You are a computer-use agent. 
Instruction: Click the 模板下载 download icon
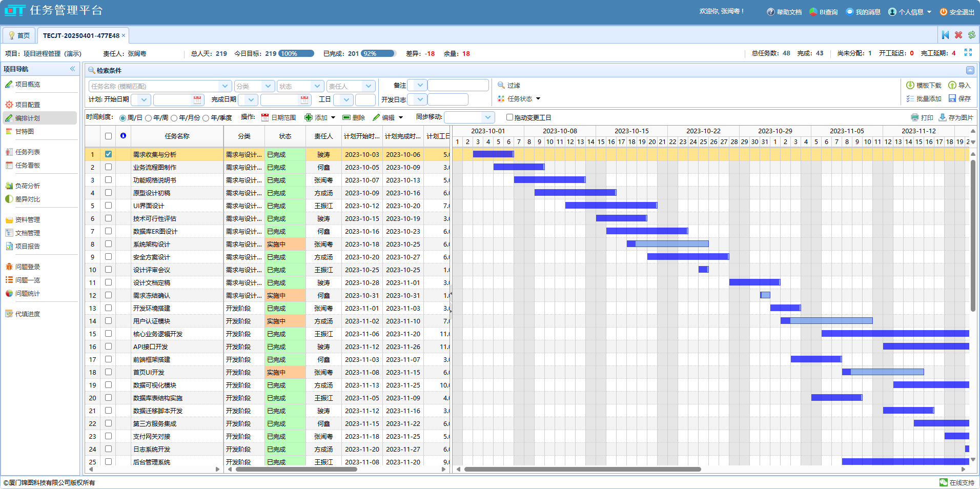click(910, 85)
